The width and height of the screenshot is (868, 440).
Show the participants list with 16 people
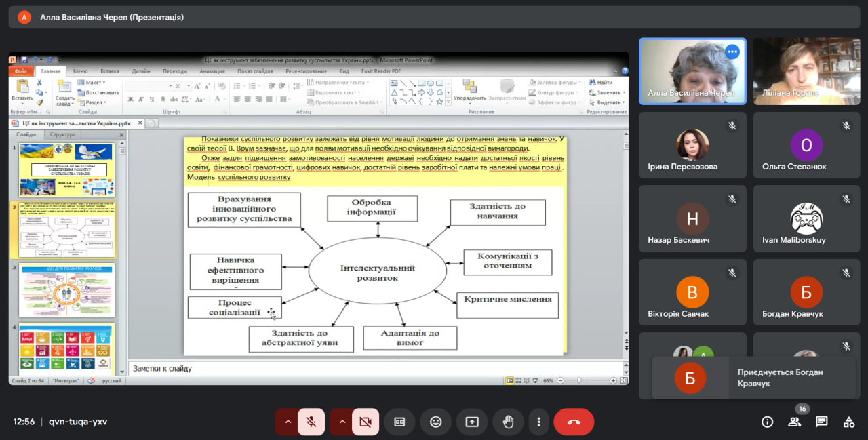click(794, 422)
